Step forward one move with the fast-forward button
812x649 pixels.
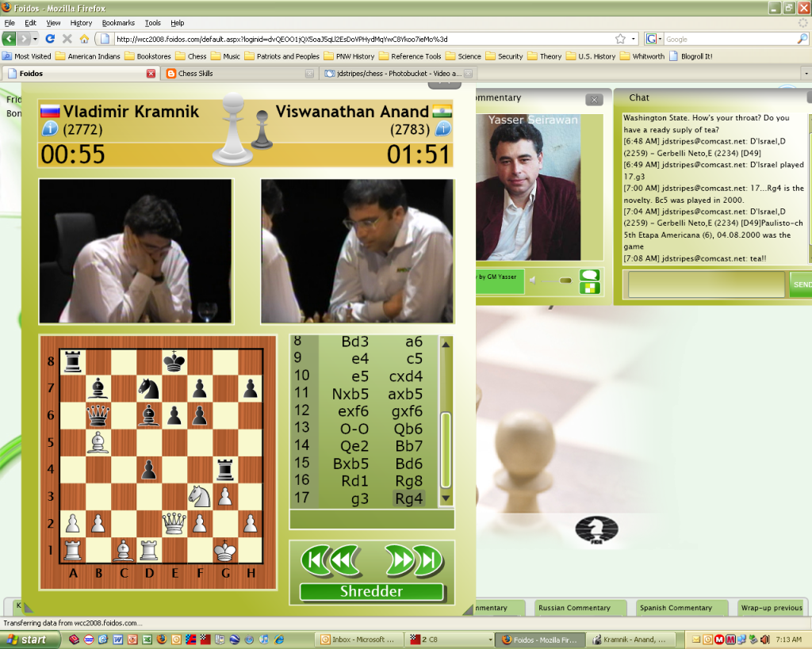coord(400,560)
